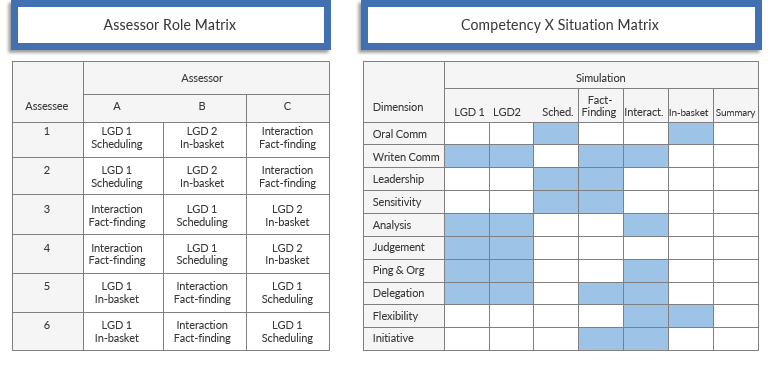Image resolution: width=770 pixels, height=365 pixels.
Task: Select Assessee 5 Interaction Fact-finding cell
Action: point(205,293)
